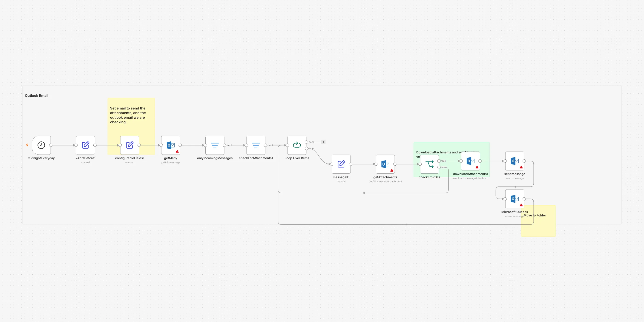This screenshot has width=644, height=322.
Task: Select the getMany Outlook node
Action: pos(170,145)
